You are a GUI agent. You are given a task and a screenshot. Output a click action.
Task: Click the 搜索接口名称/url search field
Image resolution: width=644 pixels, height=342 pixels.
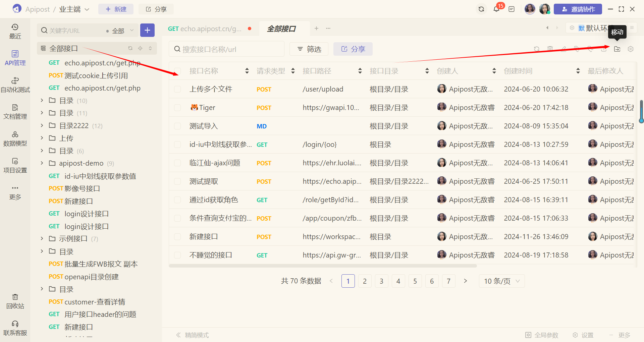pos(226,49)
